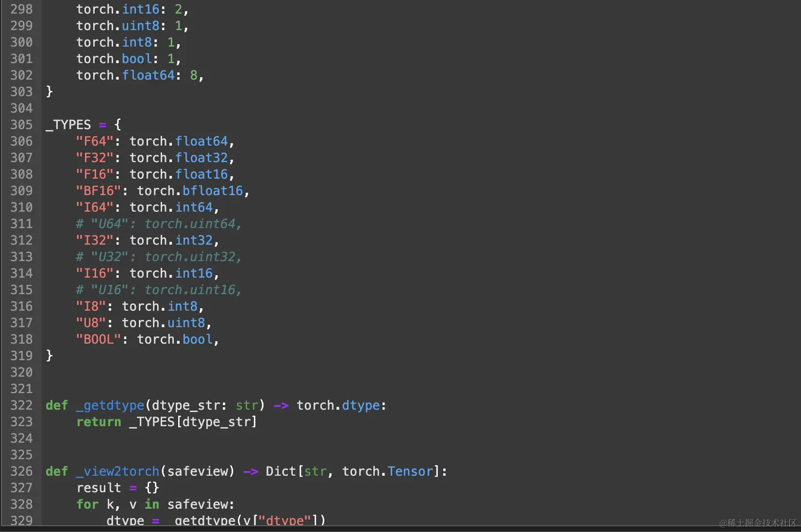Click the "def" keyword on line 326
The image size is (801, 532).
click(x=57, y=471)
